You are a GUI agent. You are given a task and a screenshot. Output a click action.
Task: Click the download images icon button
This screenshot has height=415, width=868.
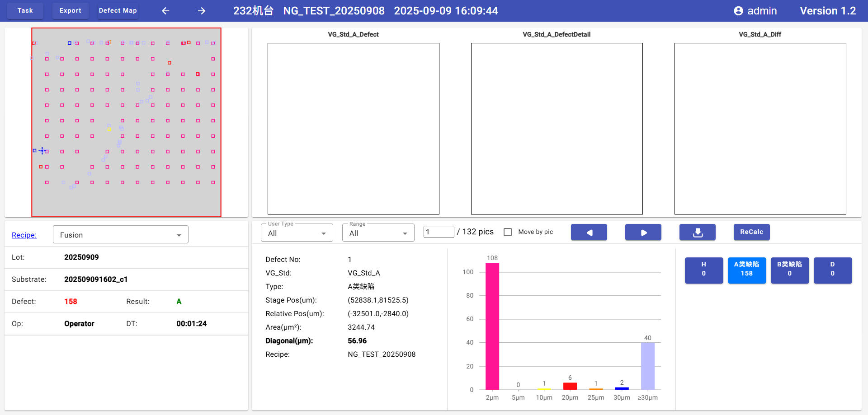tap(697, 232)
